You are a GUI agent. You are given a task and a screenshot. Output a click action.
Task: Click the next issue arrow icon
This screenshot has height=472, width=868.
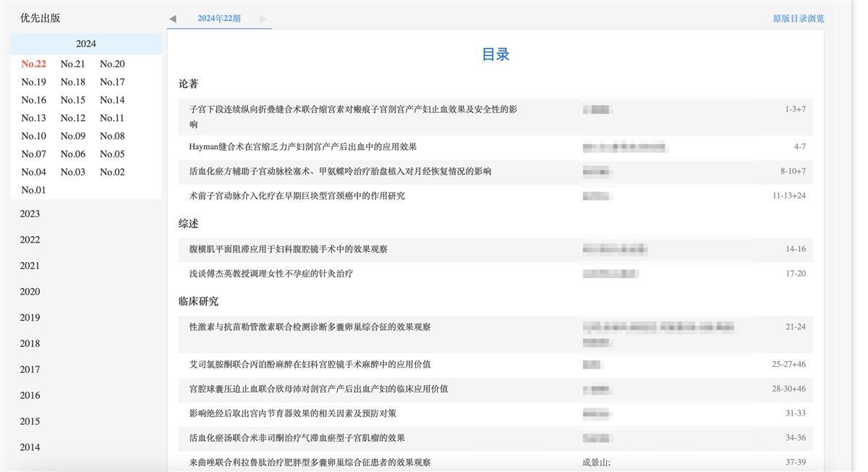pos(263,19)
